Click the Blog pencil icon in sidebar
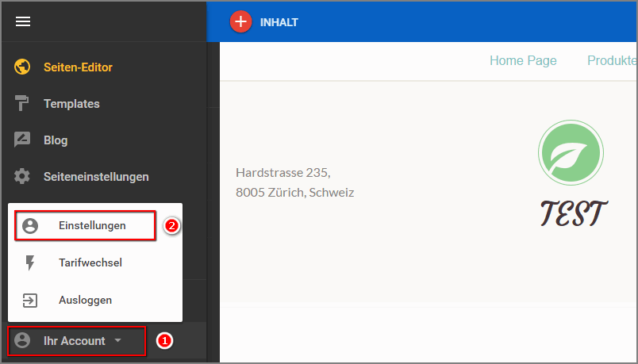 [x=23, y=140]
